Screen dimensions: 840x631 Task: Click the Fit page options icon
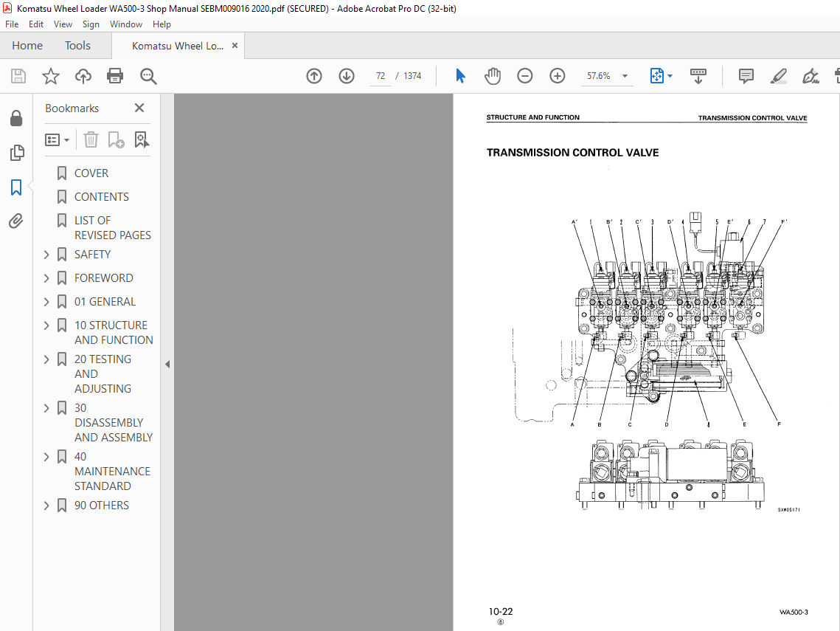click(657, 76)
